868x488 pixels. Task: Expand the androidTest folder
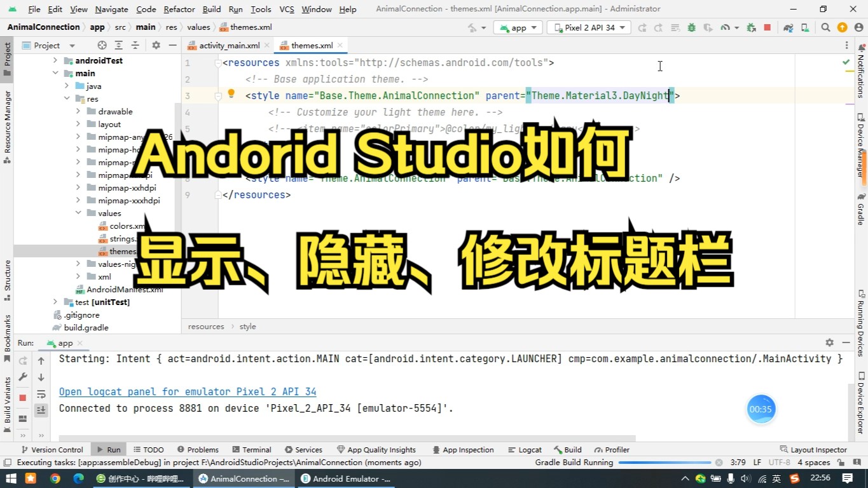pos(55,61)
